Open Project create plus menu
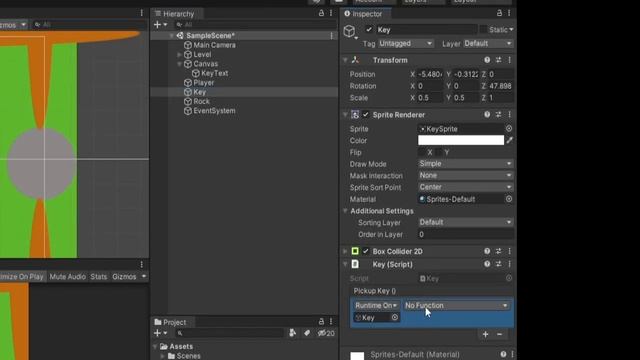 [x=160, y=333]
